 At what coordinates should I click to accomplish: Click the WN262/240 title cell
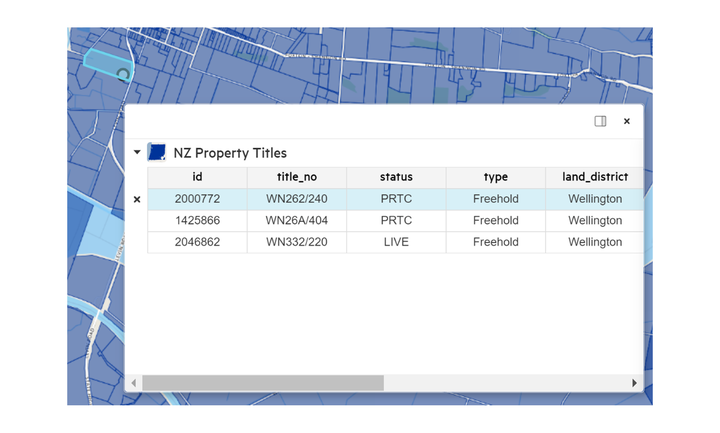296,199
